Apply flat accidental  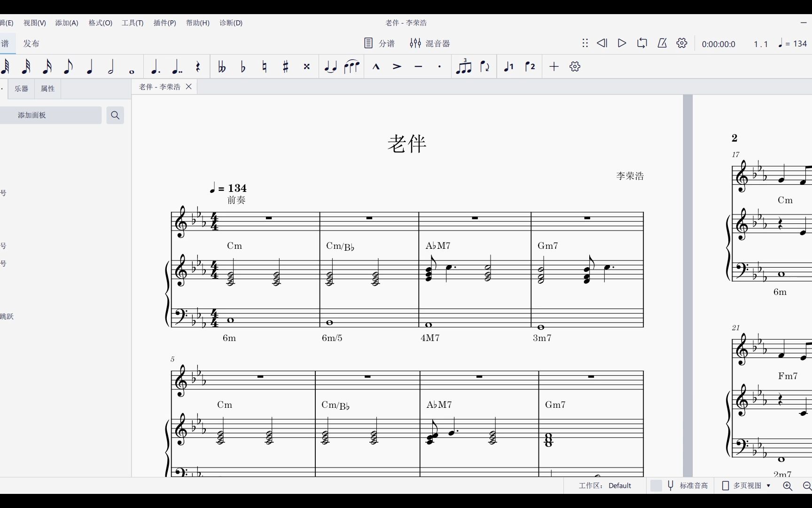point(243,67)
